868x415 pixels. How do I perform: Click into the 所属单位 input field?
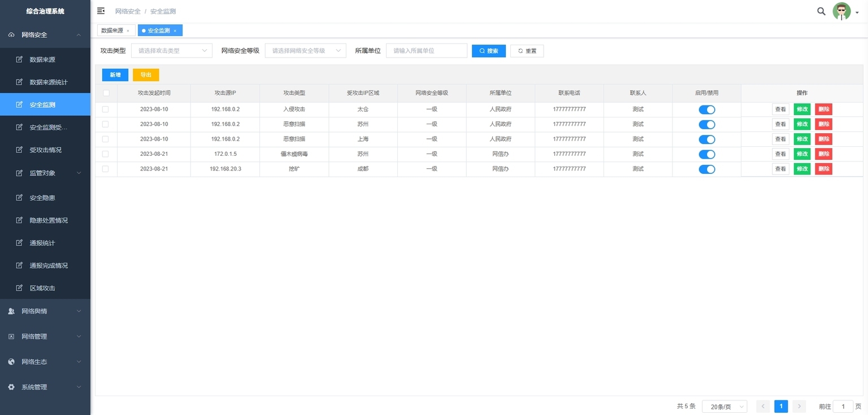(426, 51)
